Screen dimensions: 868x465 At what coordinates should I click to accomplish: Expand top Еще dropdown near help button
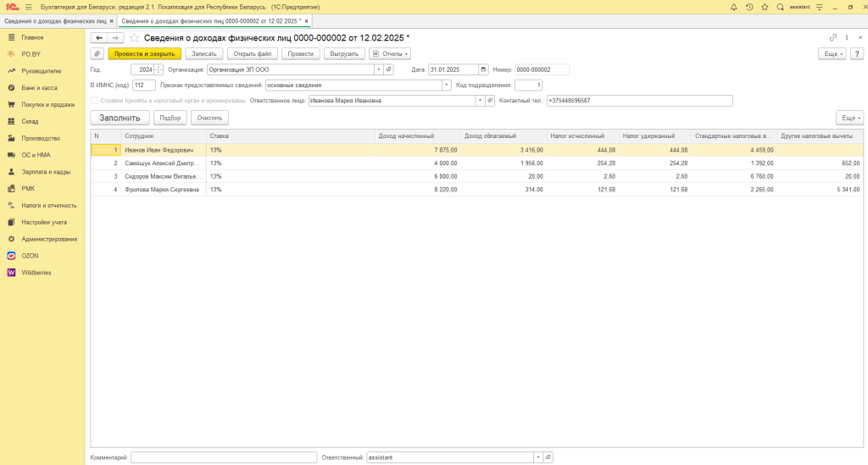click(x=832, y=54)
